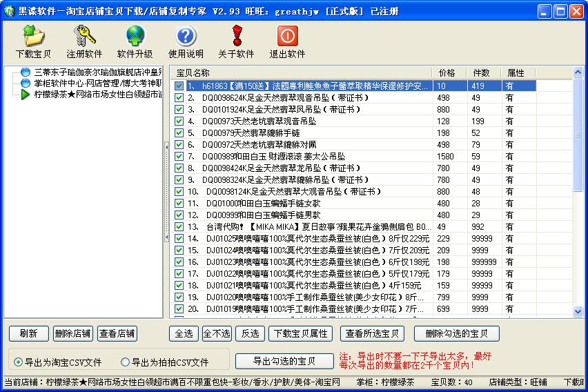Click 导出勾选的宝贝 button
The height and width of the screenshot is (392, 588).
[x=284, y=361]
